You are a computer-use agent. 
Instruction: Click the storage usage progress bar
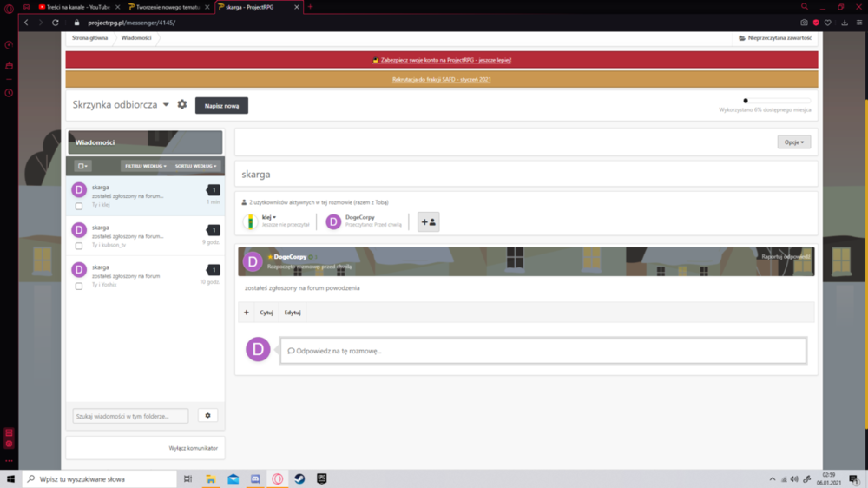(x=777, y=101)
